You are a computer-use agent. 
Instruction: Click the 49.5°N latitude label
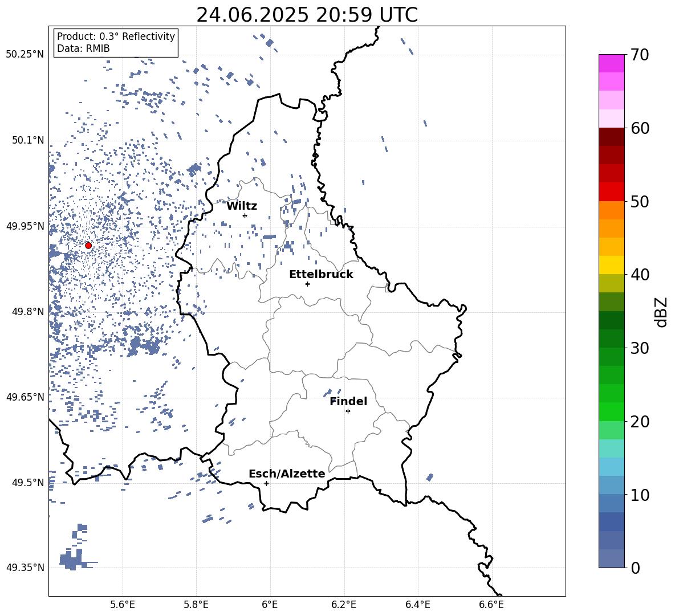(x=28, y=482)
